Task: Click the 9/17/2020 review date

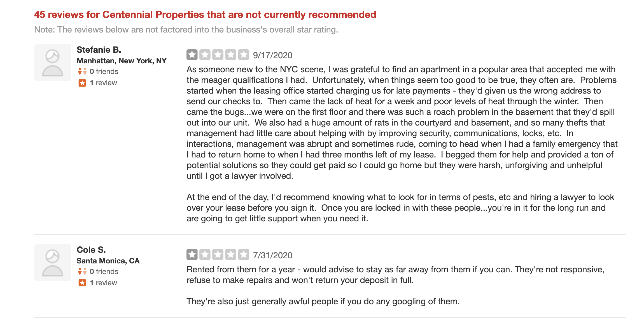Action: (272, 55)
